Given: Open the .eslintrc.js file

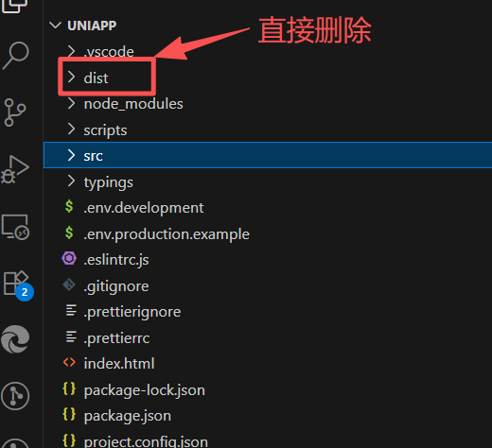Looking at the screenshot, I should (x=116, y=260).
